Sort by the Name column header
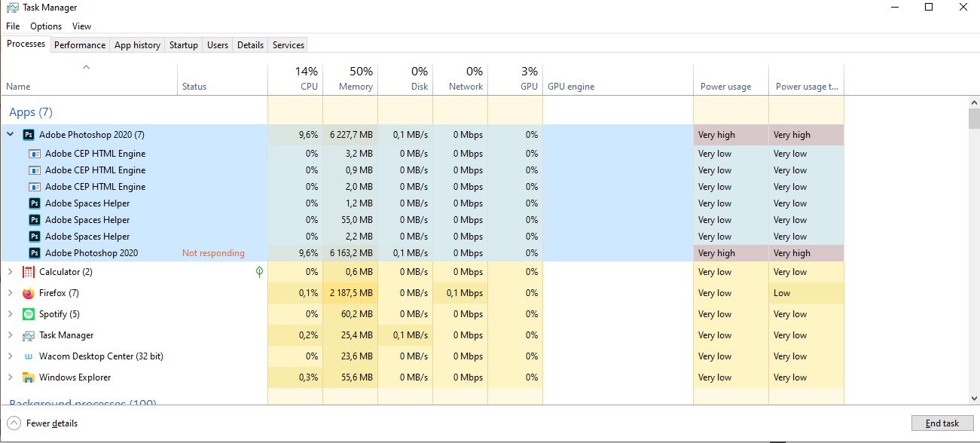This screenshot has height=443, width=980. pyautogui.click(x=89, y=79)
